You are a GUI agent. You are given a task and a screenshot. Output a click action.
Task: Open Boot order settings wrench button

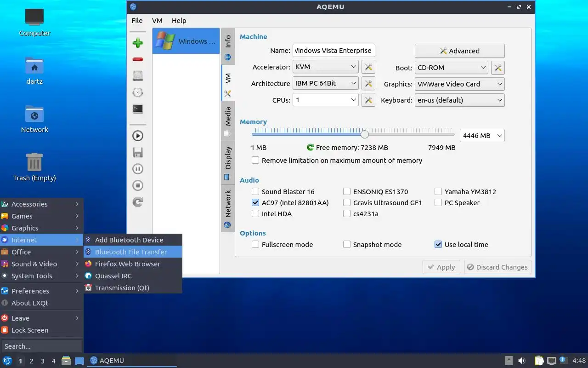click(x=498, y=68)
